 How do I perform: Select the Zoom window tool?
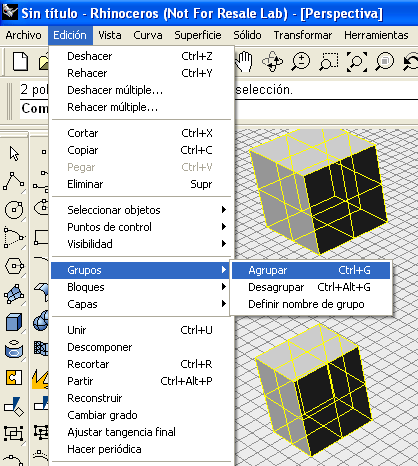coord(329,62)
